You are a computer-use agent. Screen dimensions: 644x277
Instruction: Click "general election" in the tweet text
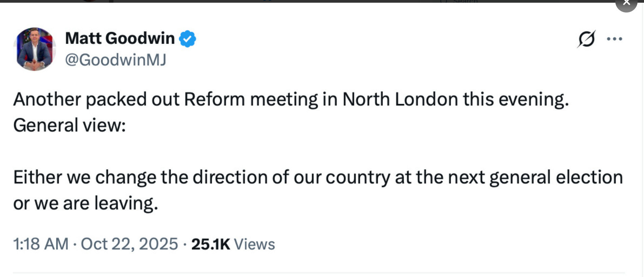tap(556, 177)
